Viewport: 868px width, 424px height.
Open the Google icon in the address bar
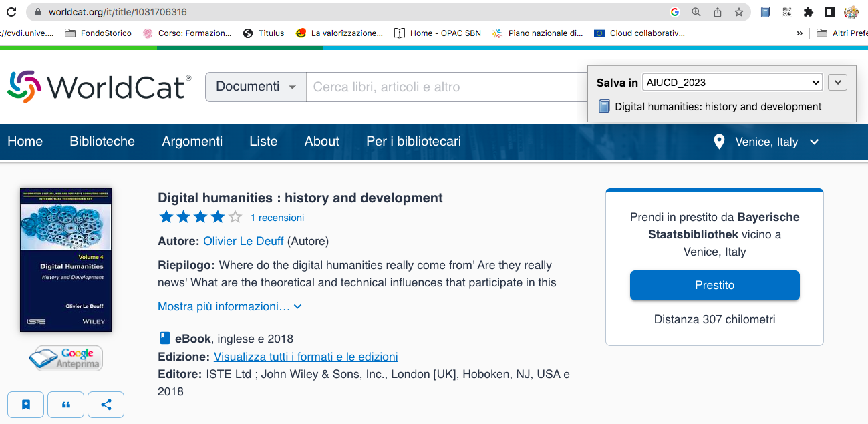[x=675, y=12]
